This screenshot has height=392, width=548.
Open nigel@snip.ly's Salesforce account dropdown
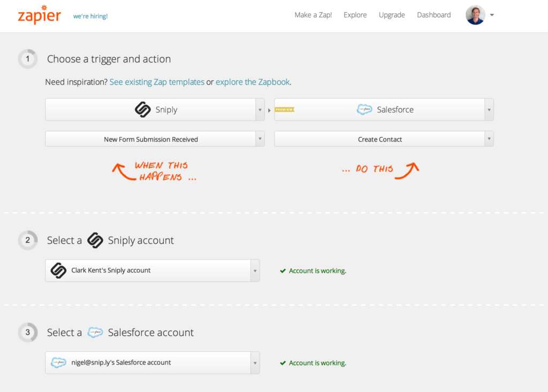(254, 363)
